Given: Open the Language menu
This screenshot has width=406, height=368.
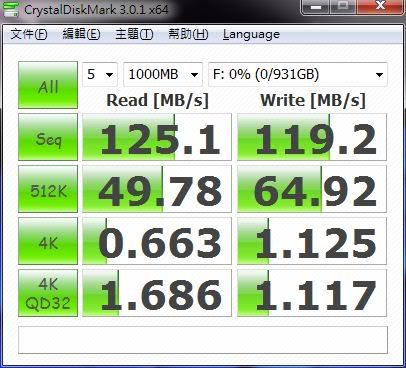Looking at the screenshot, I should click(x=251, y=34).
